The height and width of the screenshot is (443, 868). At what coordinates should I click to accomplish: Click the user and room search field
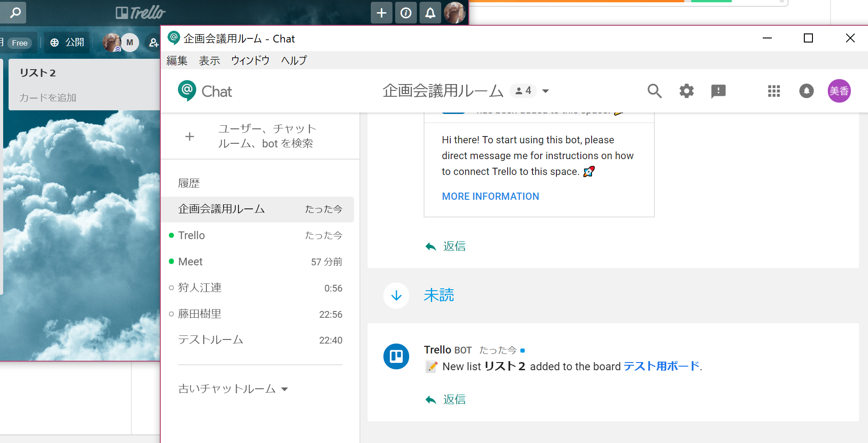266,136
